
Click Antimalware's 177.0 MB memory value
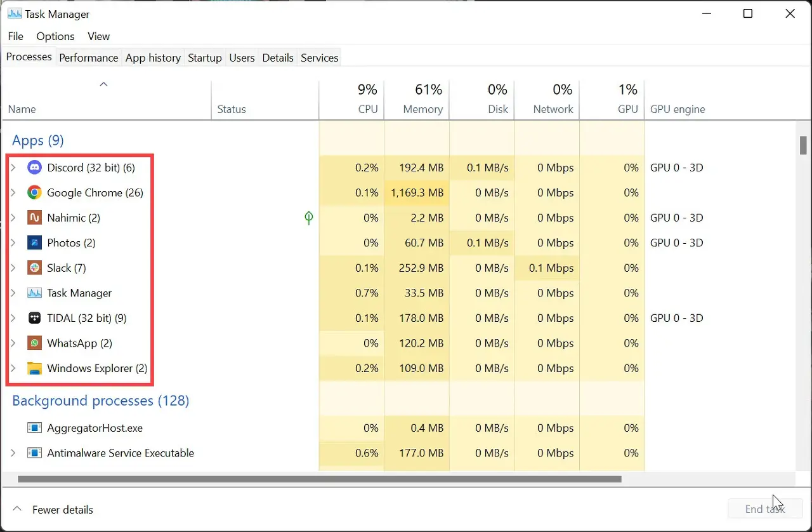(x=421, y=453)
